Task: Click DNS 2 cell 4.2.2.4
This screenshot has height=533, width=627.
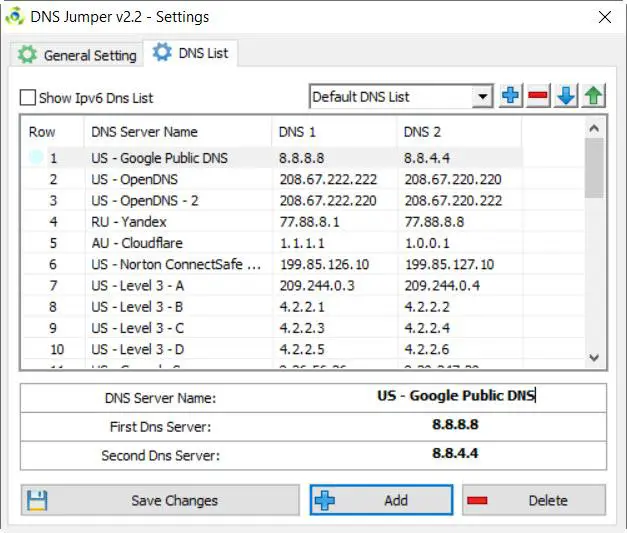Action: 427,328
